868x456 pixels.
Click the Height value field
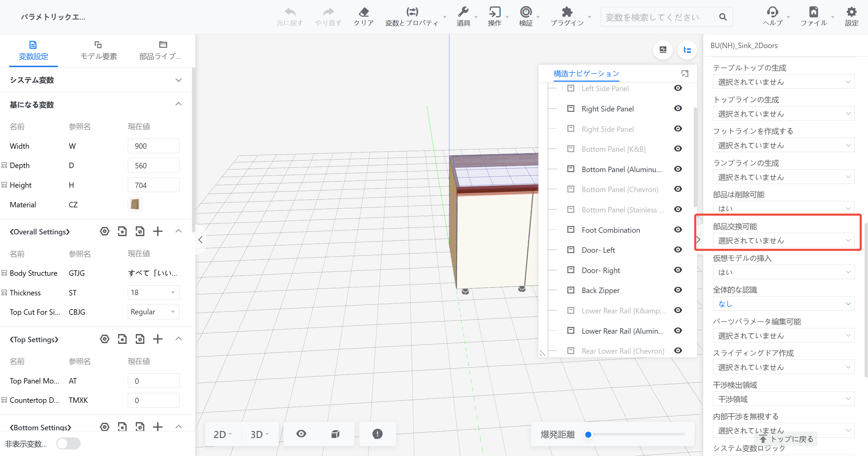(154, 185)
